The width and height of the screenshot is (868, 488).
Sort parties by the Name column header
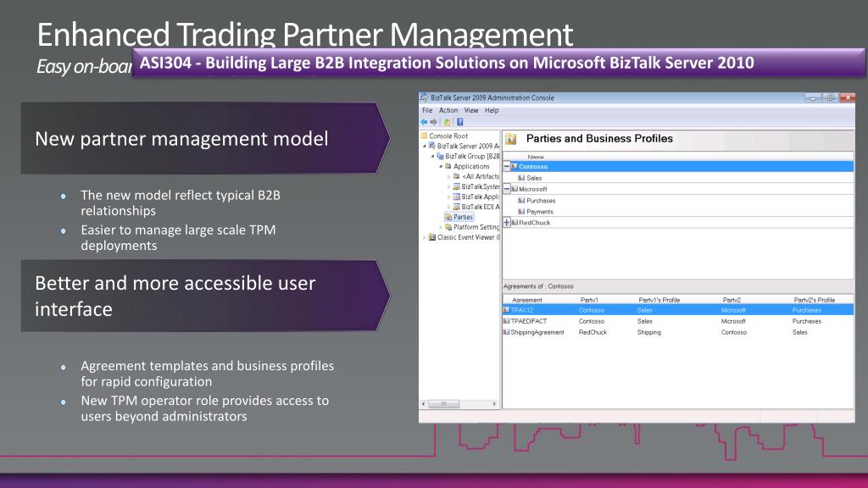pyautogui.click(x=536, y=157)
